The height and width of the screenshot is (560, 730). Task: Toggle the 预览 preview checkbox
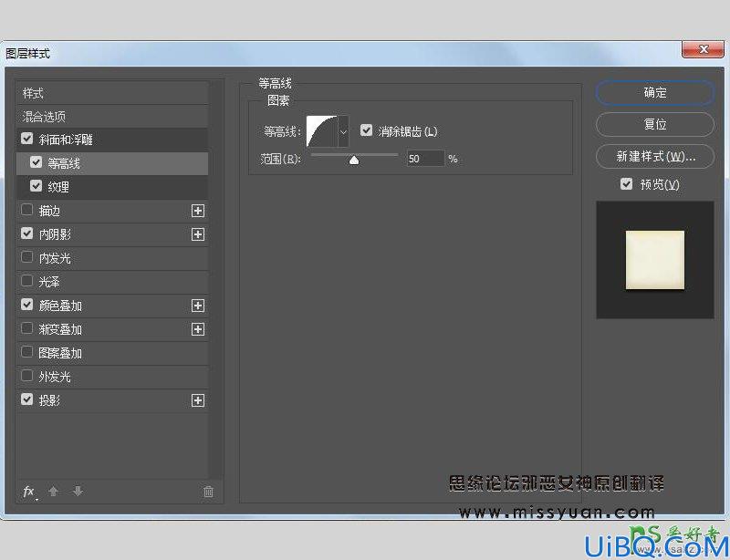tap(627, 184)
